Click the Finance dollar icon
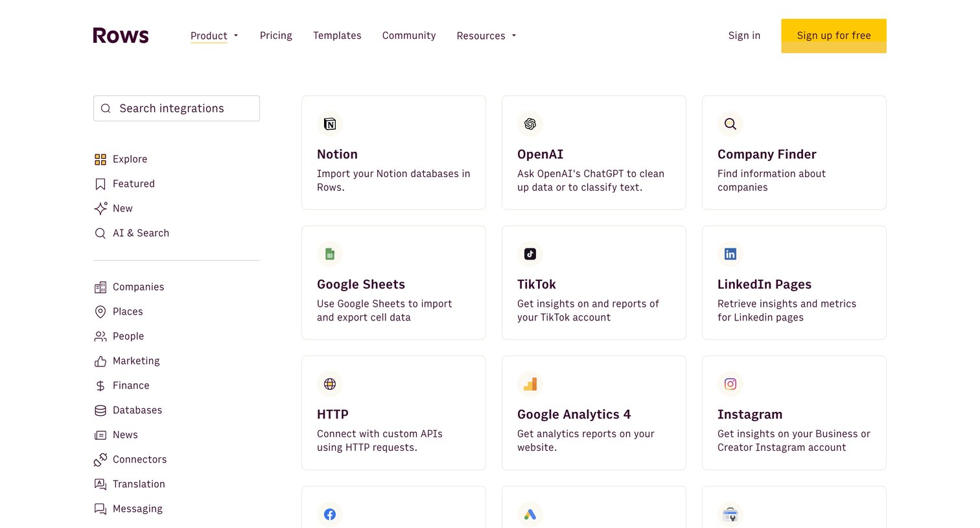Image resolution: width=980 pixels, height=528 pixels. tap(100, 386)
